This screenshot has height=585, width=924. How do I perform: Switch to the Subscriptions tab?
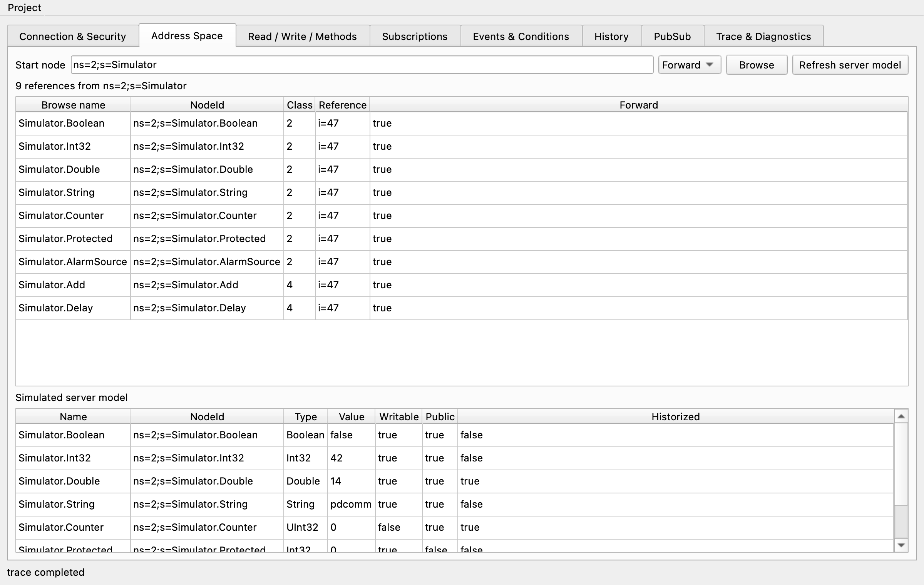[415, 36]
